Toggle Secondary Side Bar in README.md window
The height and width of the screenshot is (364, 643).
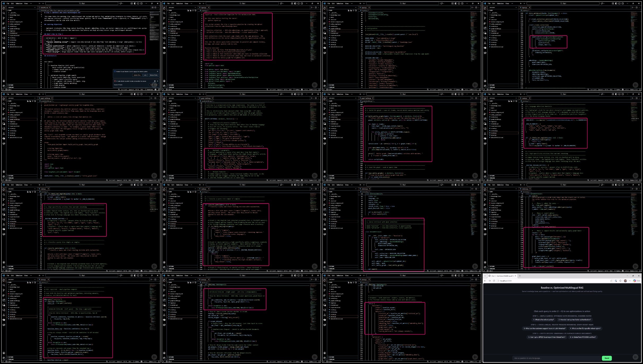click(x=141, y=3)
